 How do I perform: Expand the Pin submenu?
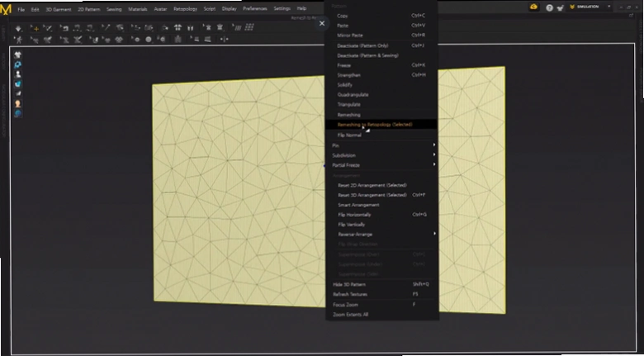point(382,145)
